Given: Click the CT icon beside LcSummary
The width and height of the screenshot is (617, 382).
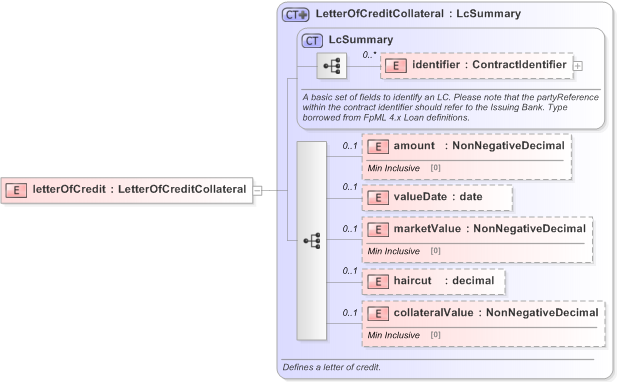Looking at the screenshot, I should pyautogui.click(x=312, y=41).
